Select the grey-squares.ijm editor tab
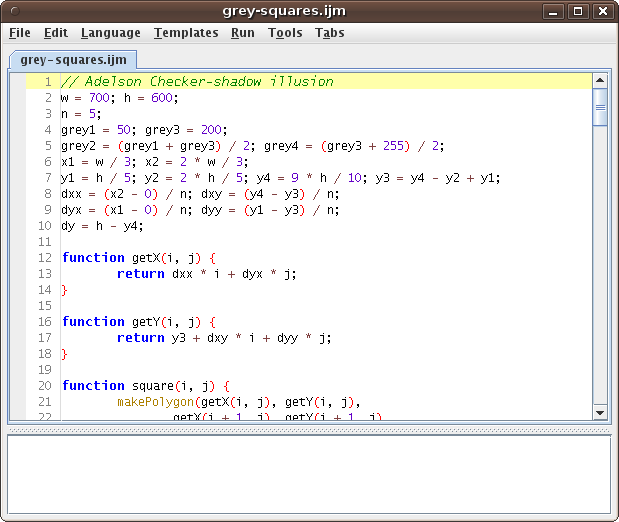Screen dimensions: 619x522 coord(73,60)
